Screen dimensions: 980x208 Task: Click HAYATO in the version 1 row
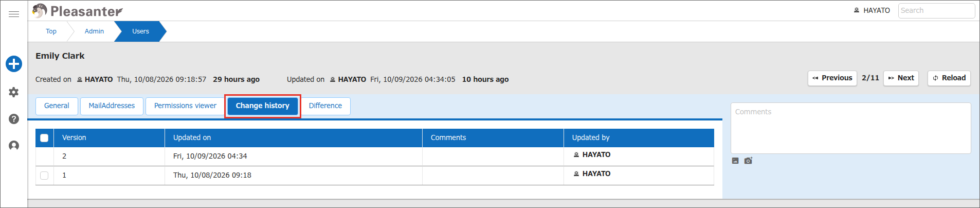tap(592, 174)
